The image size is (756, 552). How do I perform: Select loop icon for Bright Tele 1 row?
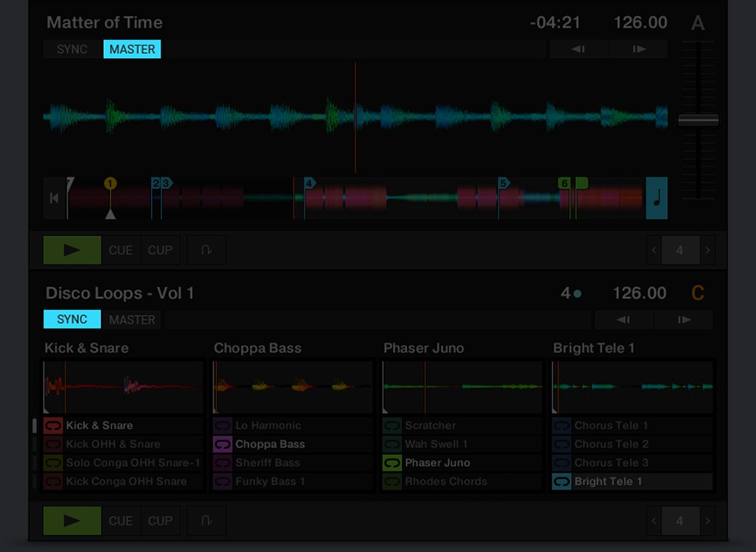pyautogui.click(x=562, y=482)
